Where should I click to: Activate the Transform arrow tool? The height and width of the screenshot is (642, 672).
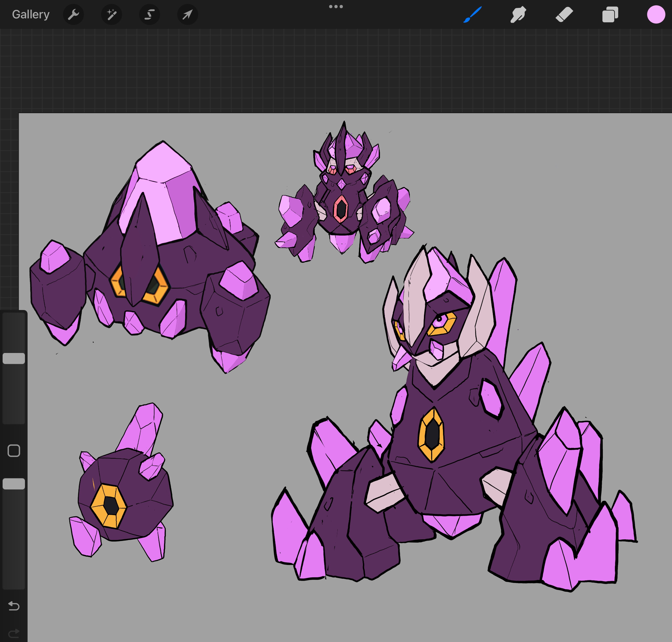tap(187, 15)
